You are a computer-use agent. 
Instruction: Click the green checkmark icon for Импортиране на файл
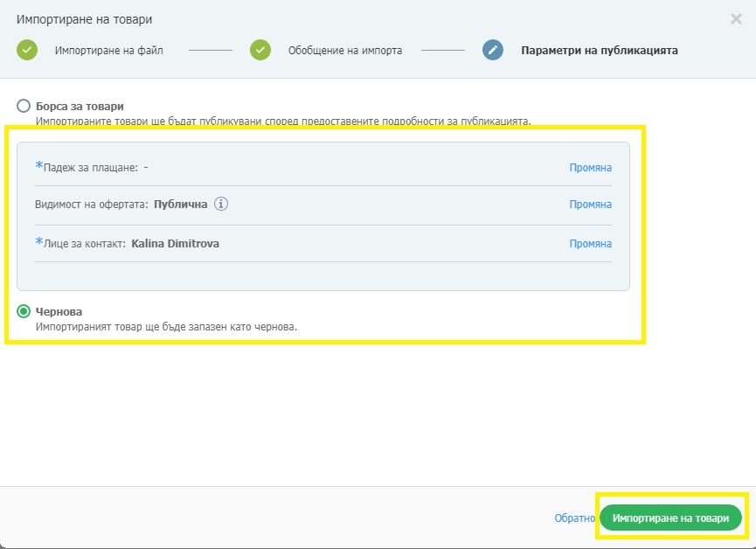click(27, 50)
